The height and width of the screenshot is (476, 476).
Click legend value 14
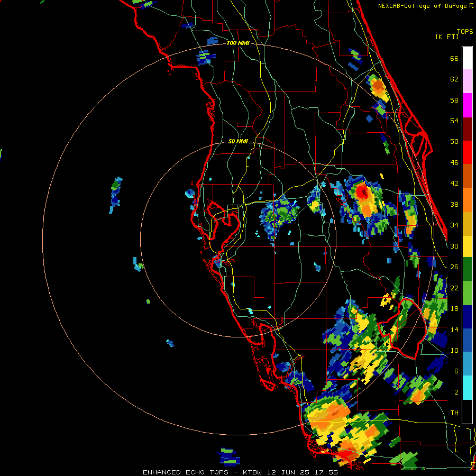coord(454,329)
